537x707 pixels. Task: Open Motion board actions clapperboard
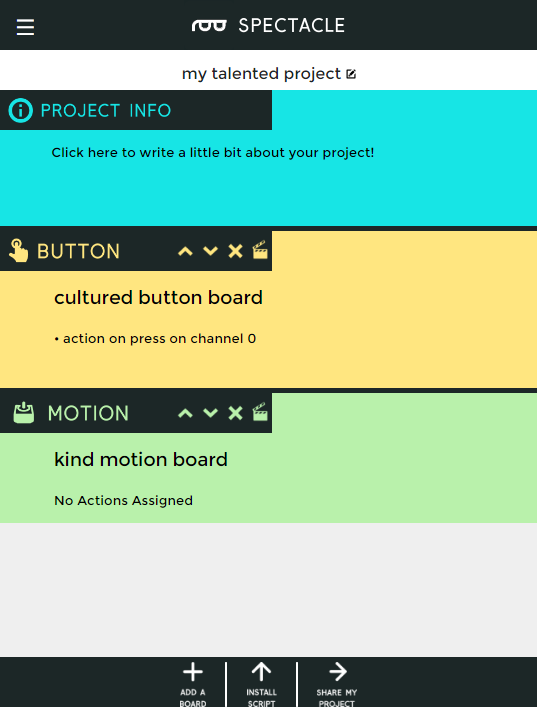click(260, 412)
